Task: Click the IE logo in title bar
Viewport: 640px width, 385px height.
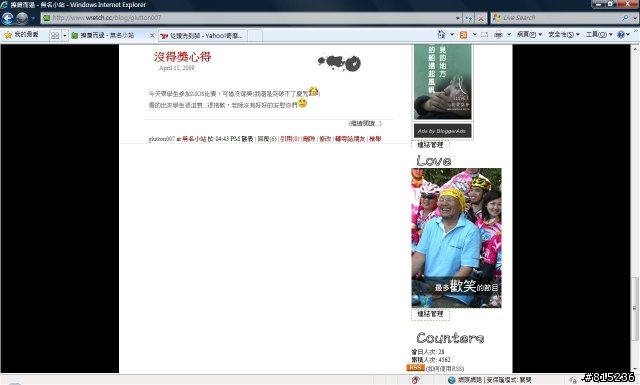Action: click(4, 5)
